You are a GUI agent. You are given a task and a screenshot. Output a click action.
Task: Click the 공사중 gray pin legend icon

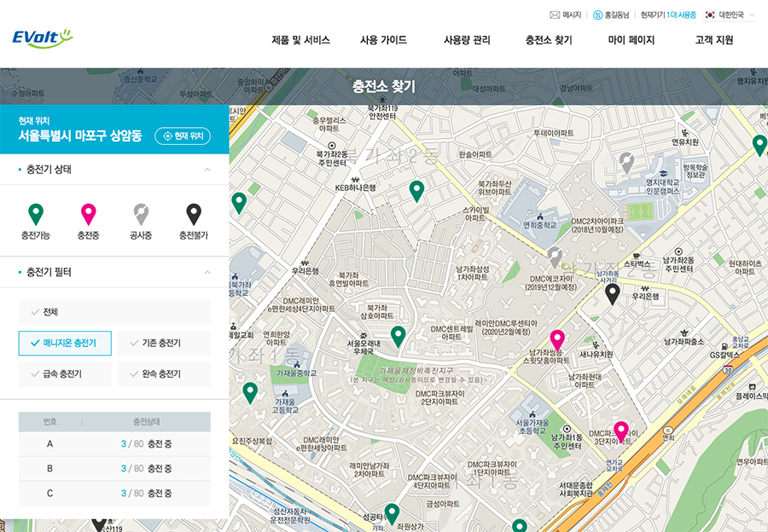pos(141,215)
